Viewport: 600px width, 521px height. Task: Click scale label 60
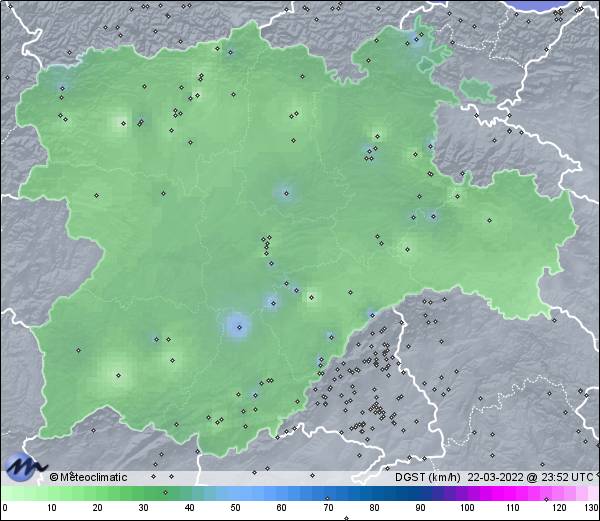tap(282, 508)
